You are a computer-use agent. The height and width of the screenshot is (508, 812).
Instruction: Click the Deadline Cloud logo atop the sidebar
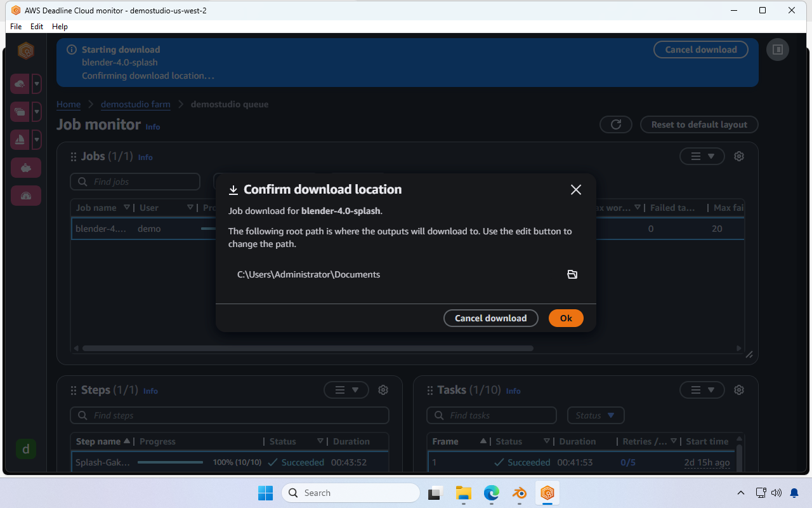(x=26, y=50)
